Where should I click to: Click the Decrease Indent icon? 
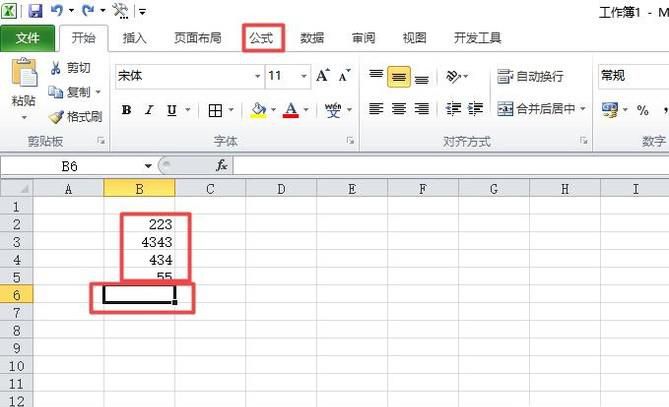[x=453, y=110]
